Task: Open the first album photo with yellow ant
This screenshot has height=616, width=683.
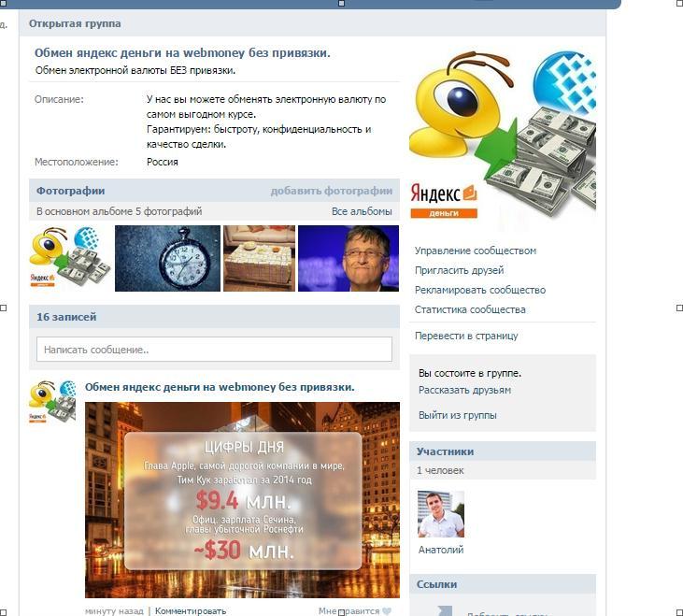Action: [70, 258]
